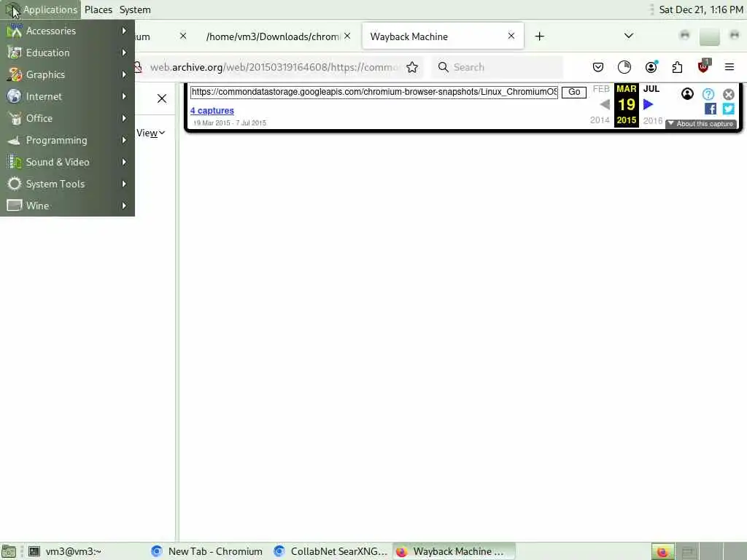This screenshot has width=747, height=560.
Task: Go to previous capture with left arrow
Action: [605, 104]
